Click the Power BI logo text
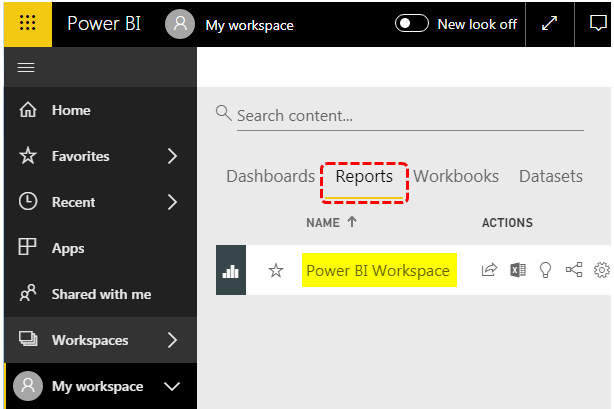This screenshot has height=409, width=614. click(x=104, y=24)
